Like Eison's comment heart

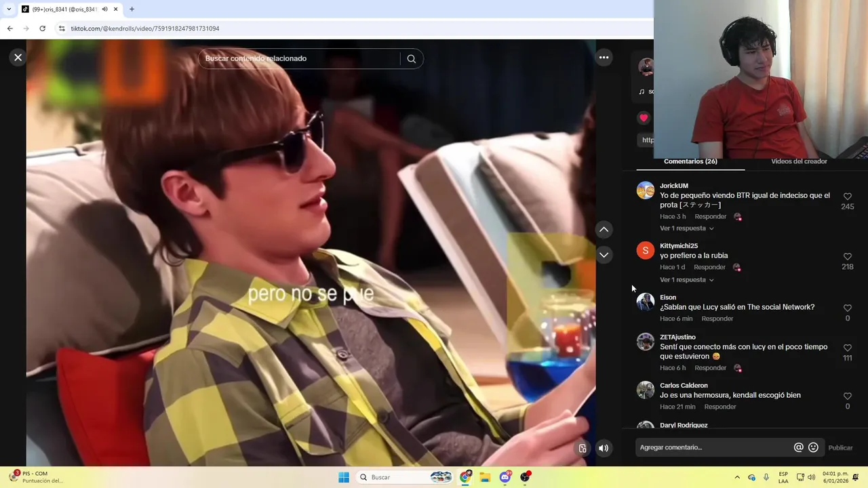coord(847,308)
